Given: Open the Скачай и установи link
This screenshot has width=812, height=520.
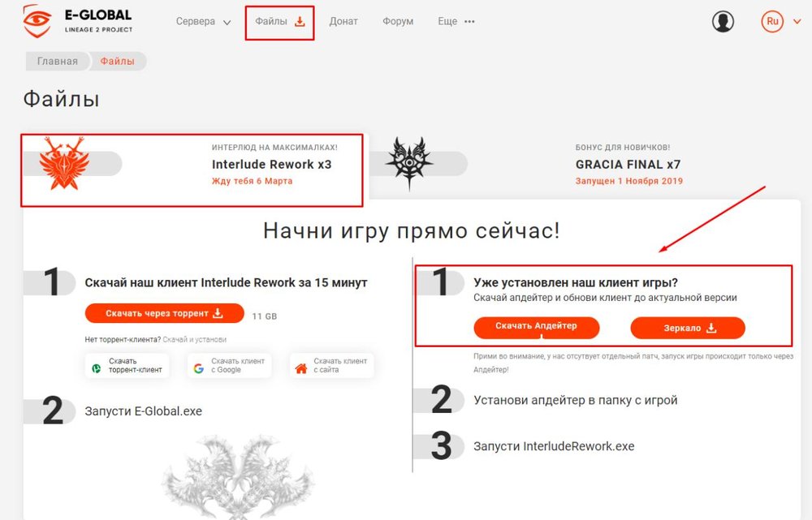Looking at the screenshot, I should point(194,339).
